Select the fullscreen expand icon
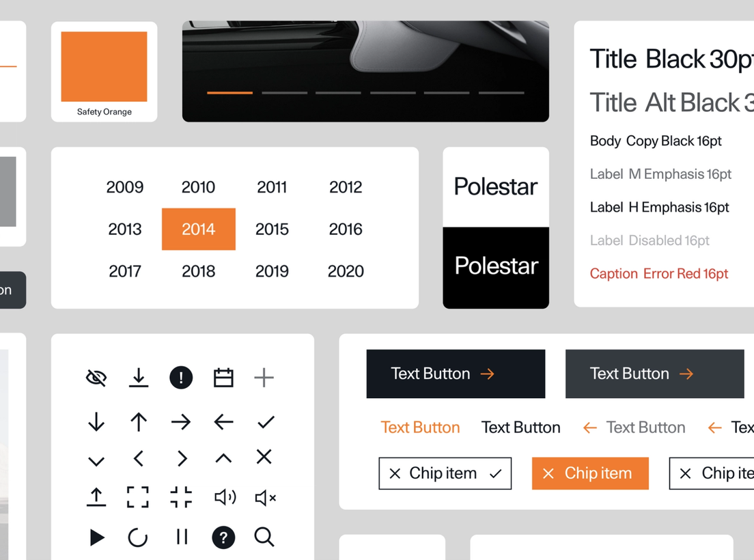Image resolution: width=754 pixels, height=560 pixels. 138,498
